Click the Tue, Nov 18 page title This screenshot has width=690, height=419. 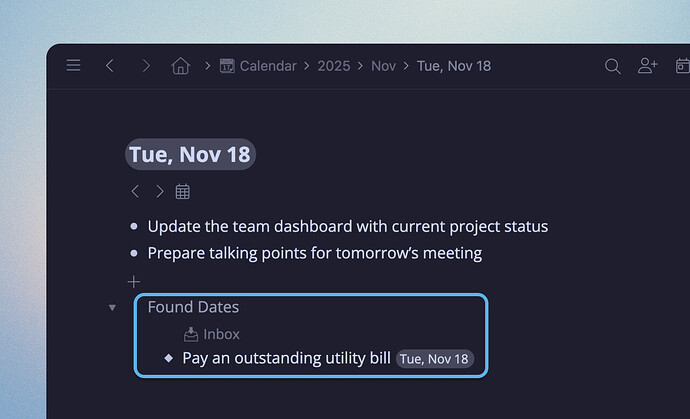point(190,154)
